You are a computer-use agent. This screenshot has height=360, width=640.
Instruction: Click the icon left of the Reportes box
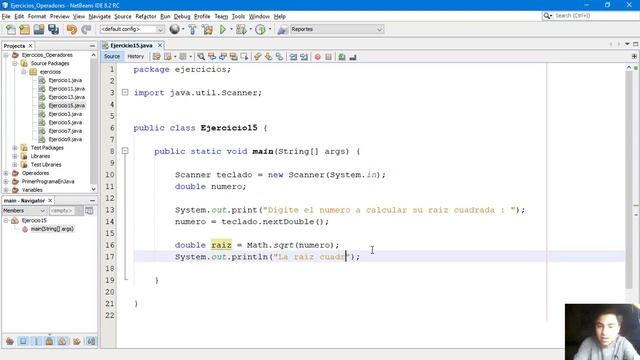pos(282,29)
